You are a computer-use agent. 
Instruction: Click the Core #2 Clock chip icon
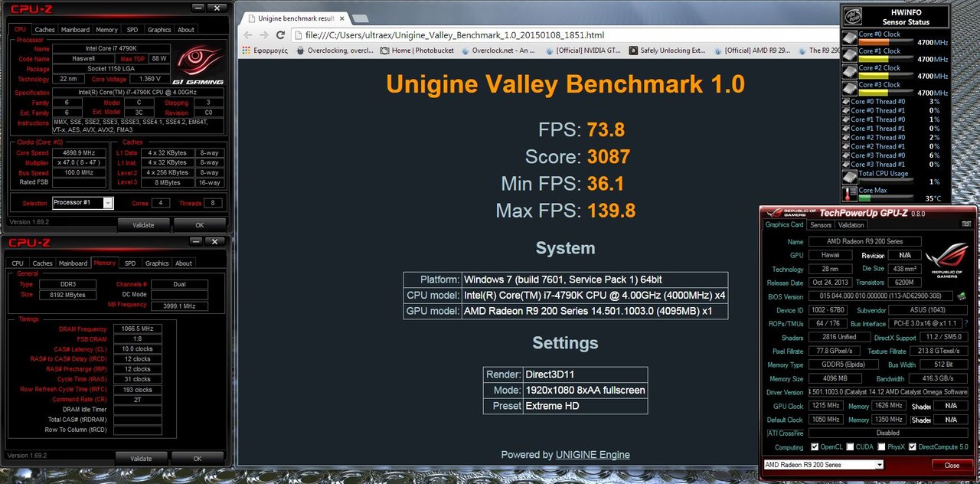pos(850,71)
